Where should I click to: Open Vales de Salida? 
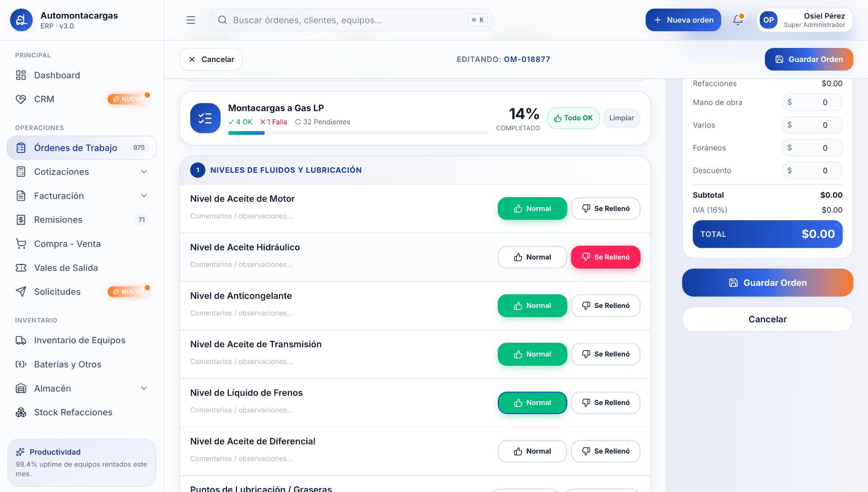point(82,268)
